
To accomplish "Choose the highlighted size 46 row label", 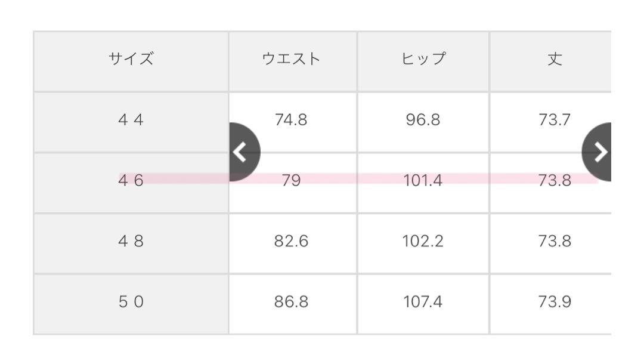I will click(131, 183).
